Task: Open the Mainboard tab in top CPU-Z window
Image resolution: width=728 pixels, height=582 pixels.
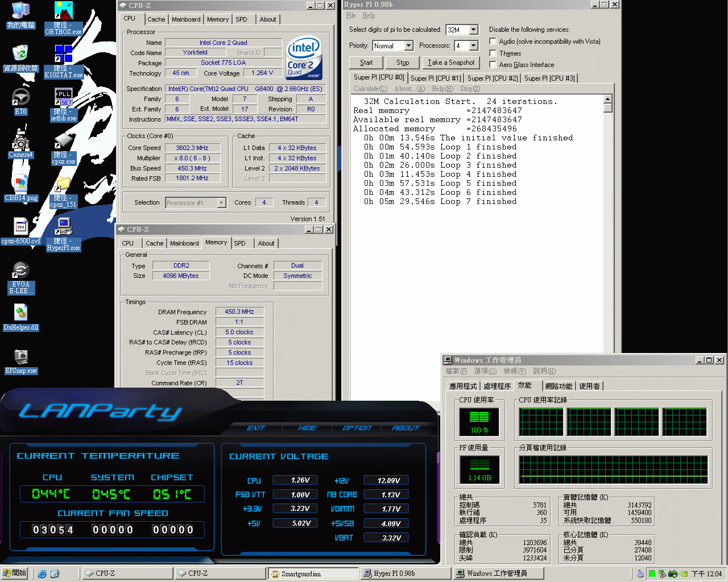Action: pyautogui.click(x=186, y=19)
